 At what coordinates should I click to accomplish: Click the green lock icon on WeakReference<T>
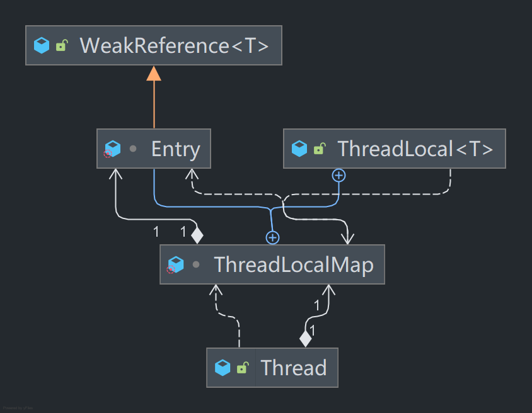(61, 45)
